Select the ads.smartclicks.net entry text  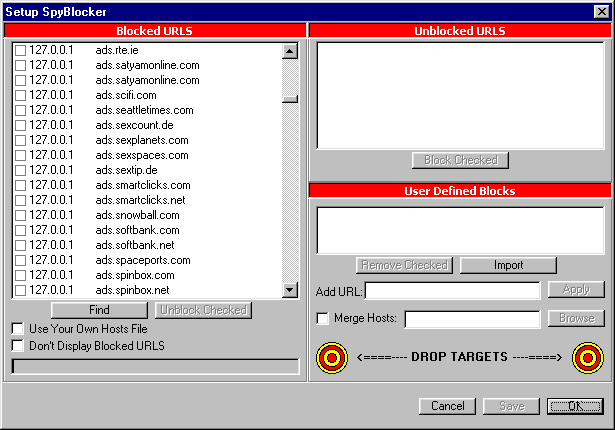click(x=140, y=200)
